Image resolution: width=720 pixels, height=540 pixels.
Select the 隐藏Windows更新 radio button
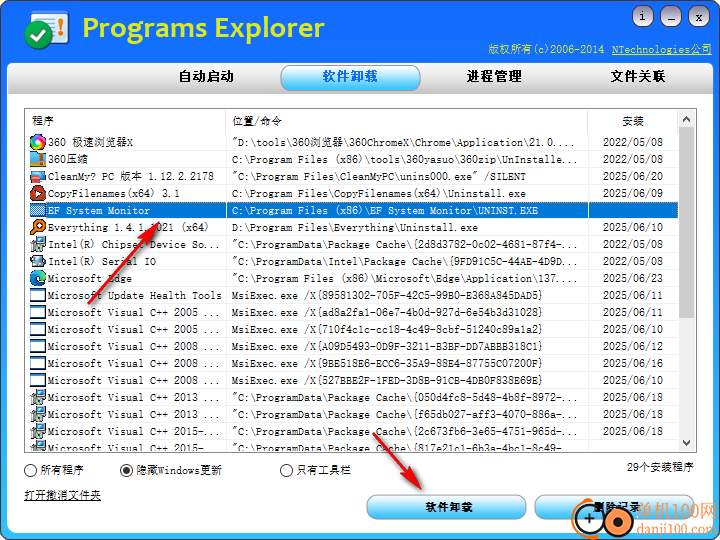point(126,470)
